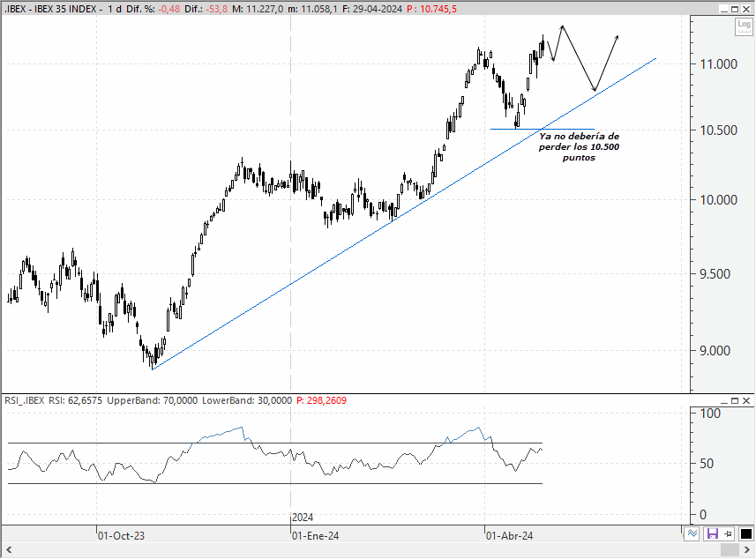
Task: Click the 11.000 price axis label
Action: [x=718, y=63]
